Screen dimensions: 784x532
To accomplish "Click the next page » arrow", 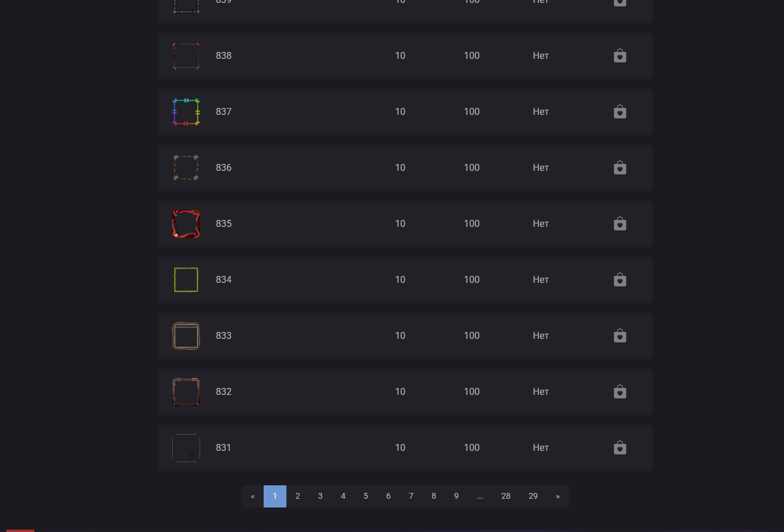I will click(558, 496).
